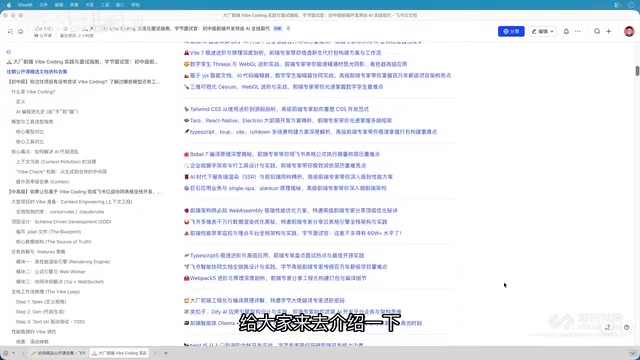Open the WebAssembly 极端性能优化 link

click(293, 211)
